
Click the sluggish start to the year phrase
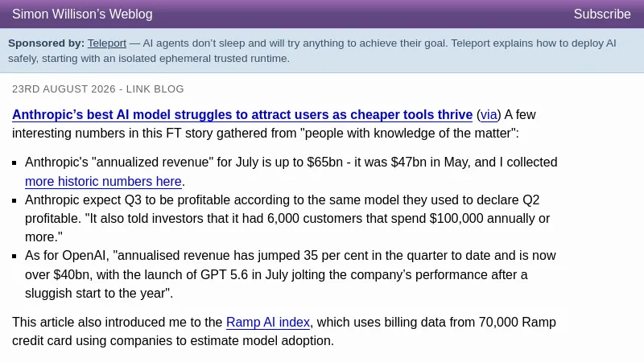(97, 293)
